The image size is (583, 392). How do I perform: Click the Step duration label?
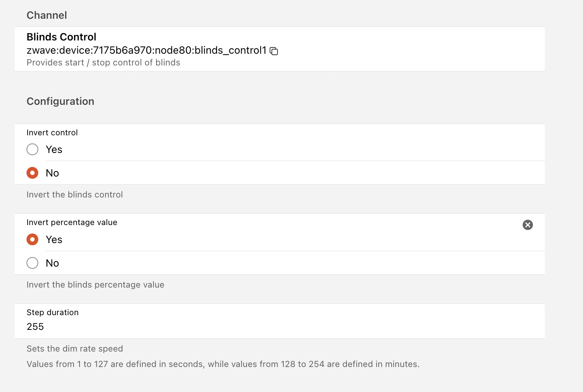53,312
